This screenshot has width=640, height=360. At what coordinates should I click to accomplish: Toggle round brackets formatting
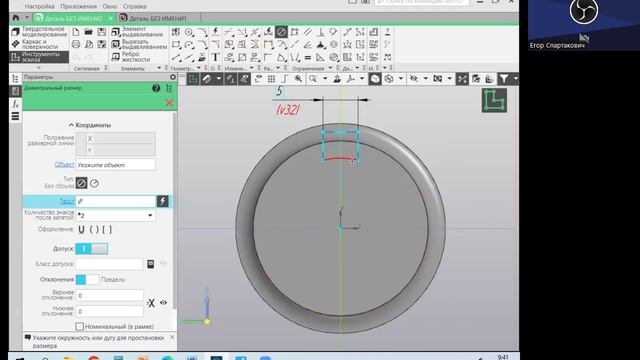(94, 229)
